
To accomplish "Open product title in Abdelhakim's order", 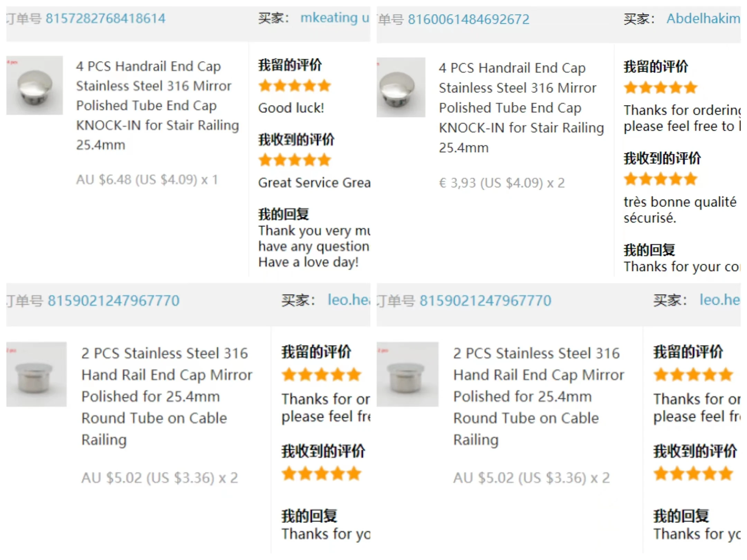I will coord(521,107).
